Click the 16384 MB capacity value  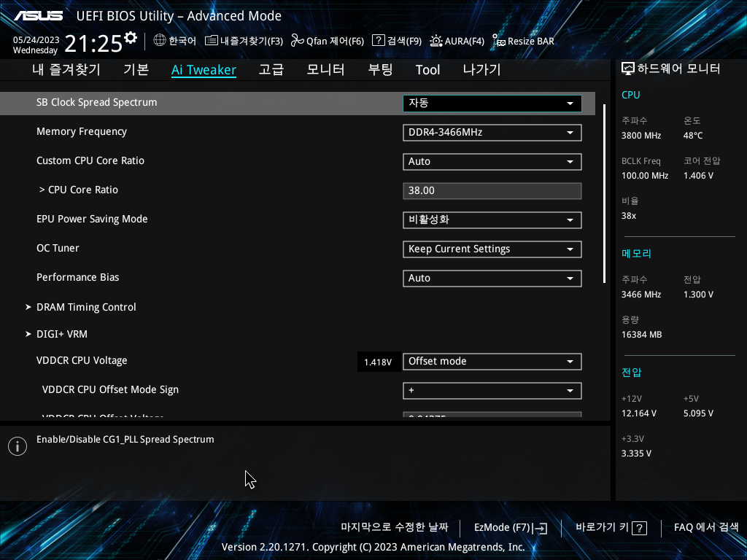coord(642,335)
